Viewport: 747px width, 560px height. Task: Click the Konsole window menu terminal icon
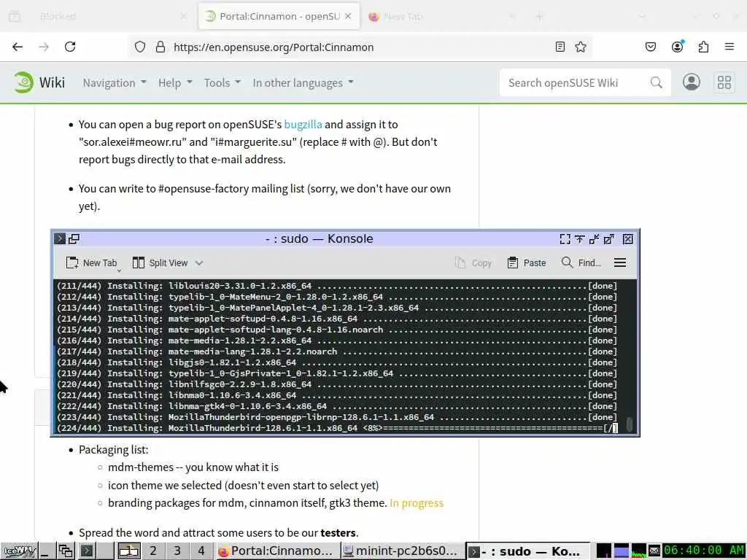pyautogui.click(x=60, y=238)
